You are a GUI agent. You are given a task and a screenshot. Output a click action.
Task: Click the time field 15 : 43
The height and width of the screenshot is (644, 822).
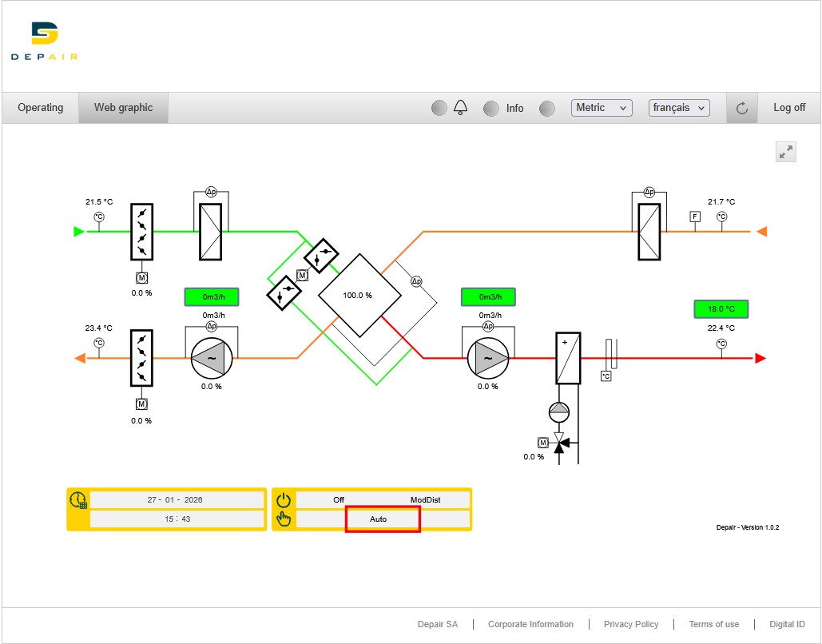(x=177, y=519)
